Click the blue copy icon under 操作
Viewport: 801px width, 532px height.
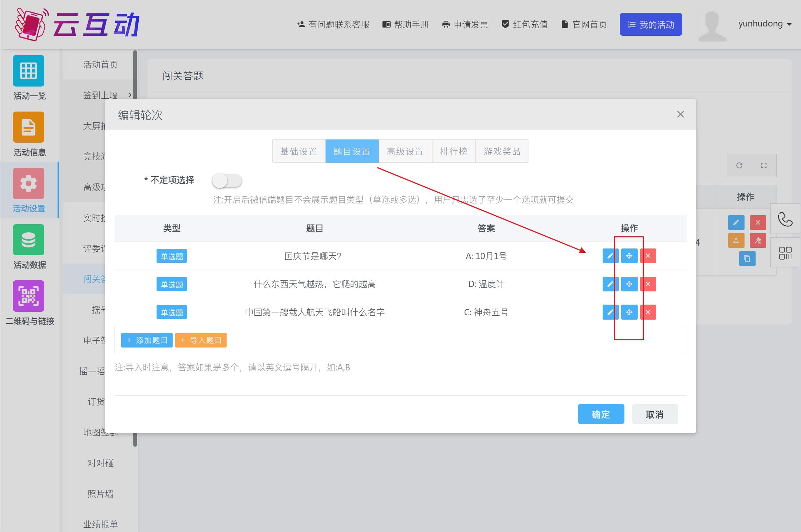(x=747, y=259)
